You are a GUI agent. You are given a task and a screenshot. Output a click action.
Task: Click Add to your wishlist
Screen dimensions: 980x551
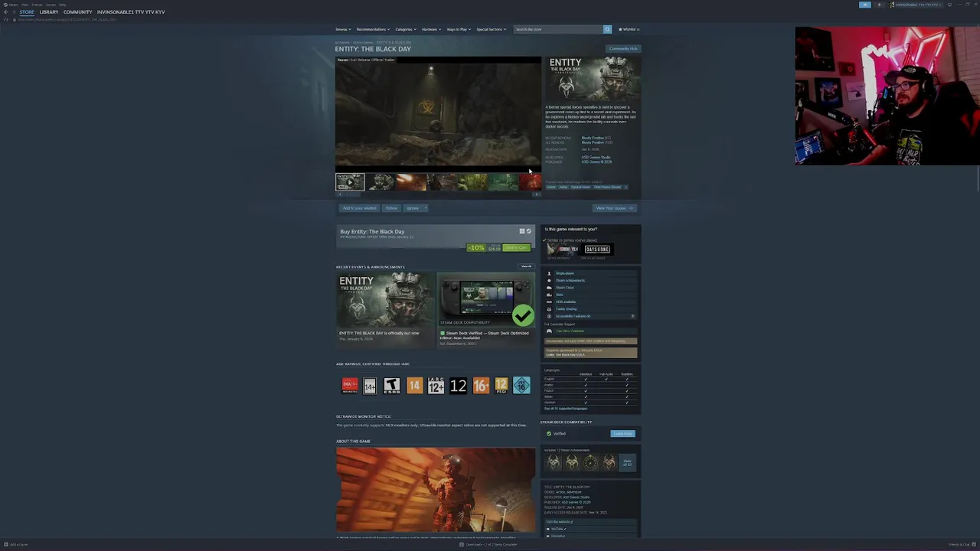tap(360, 208)
